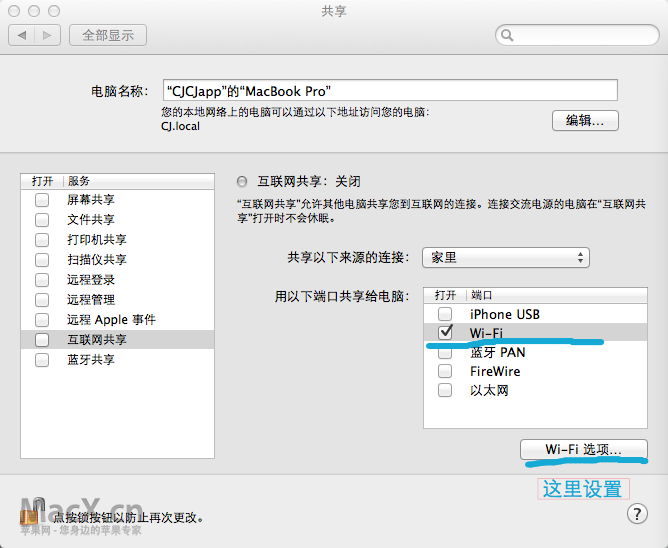Uncheck the Wi-Fi port checkbox
The height and width of the screenshot is (548, 668).
[x=445, y=332]
